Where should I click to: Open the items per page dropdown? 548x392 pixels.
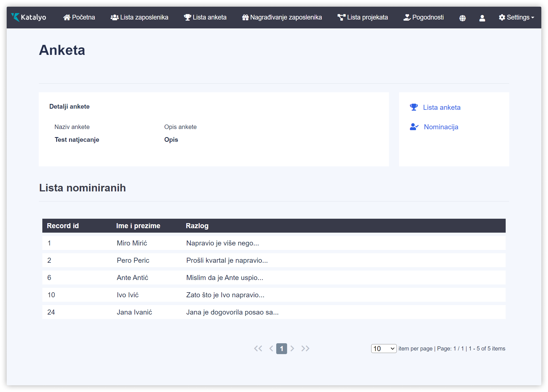[x=383, y=349]
